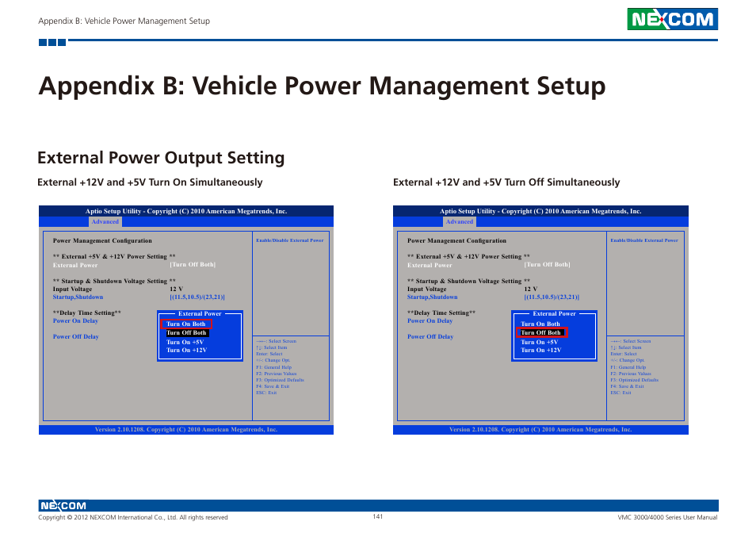The width and height of the screenshot is (756, 533).
Task: Click External Power popup title in left BIOS
Action: 200,313
